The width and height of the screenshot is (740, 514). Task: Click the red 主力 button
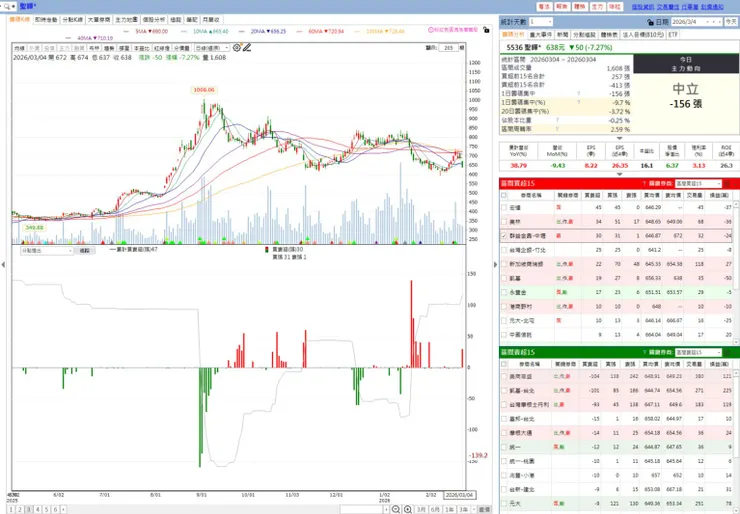[x=597, y=7]
